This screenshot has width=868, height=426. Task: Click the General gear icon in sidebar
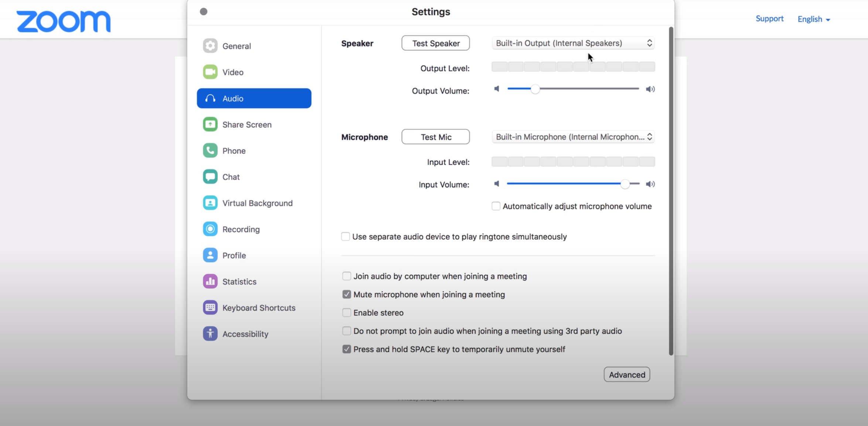210,46
